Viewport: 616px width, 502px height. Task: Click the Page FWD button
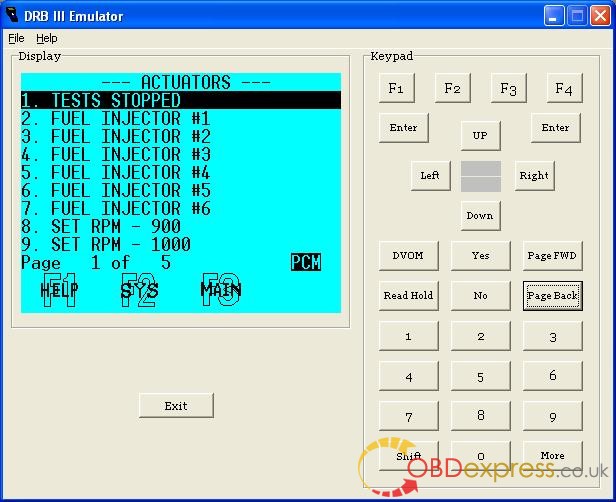tap(552, 256)
